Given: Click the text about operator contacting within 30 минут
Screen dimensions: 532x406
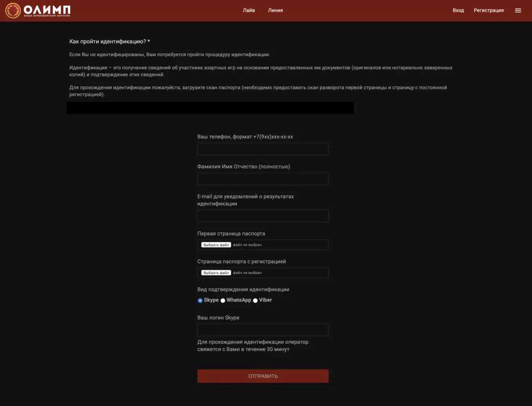Looking at the screenshot, I should click(x=253, y=346).
